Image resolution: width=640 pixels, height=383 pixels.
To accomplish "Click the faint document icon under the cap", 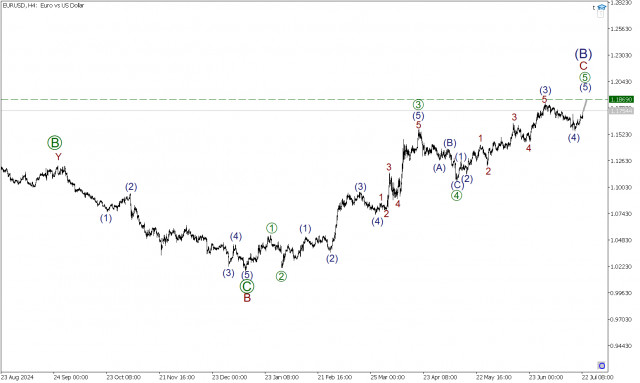I will (600, 15).
